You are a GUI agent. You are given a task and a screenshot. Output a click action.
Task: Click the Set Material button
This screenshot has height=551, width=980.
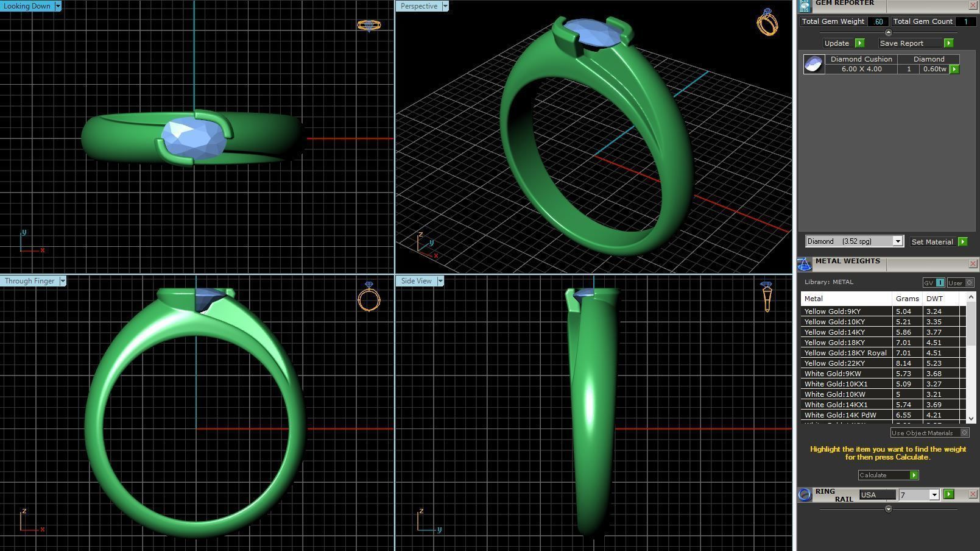(932, 242)
